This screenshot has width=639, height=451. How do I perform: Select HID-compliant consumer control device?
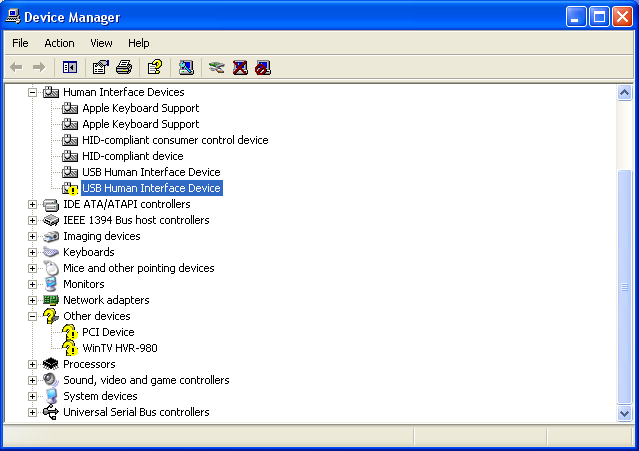tap(175, 140)
